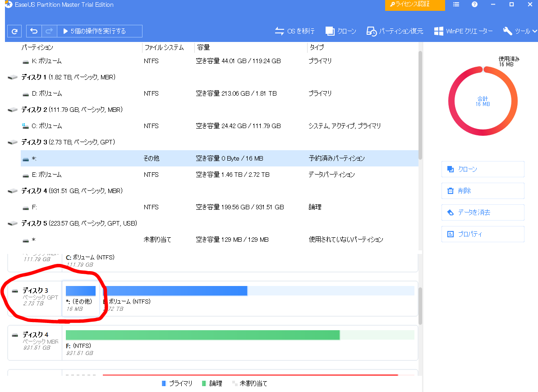The image size is (538, 392).
Task: Click green F: partition bar on Disk 4
Action: click(202, 335)
